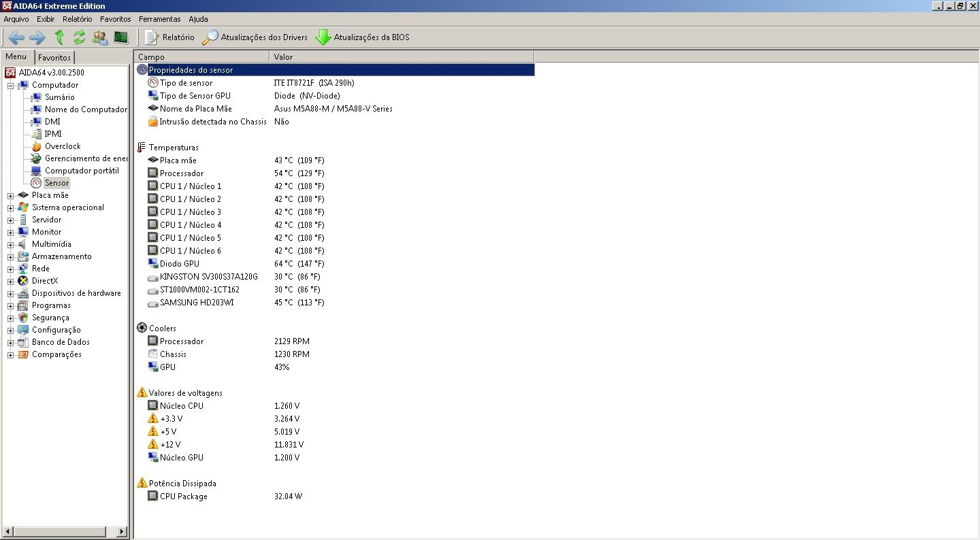Screen dimensions: 980x540
Task: Click the Forward arrow toolbar icon
Action: coord(37,37)
